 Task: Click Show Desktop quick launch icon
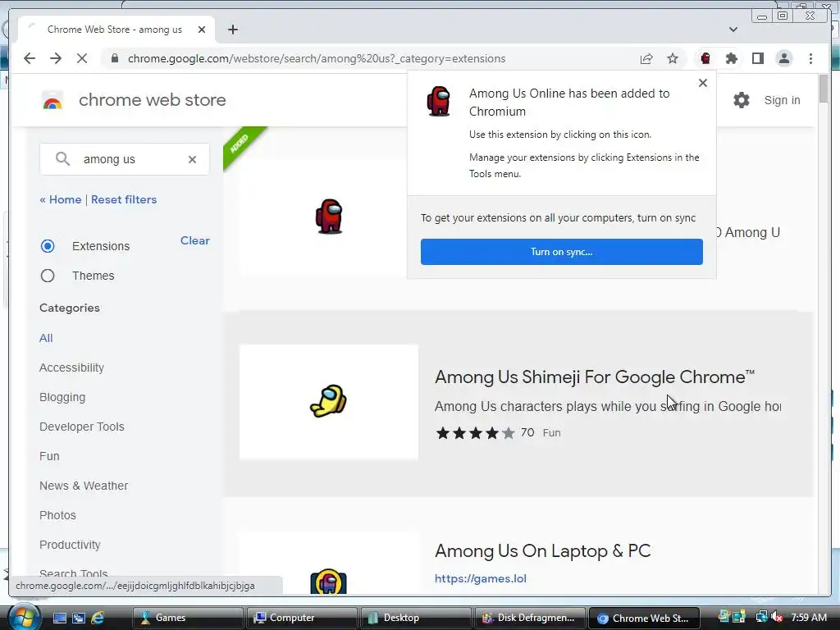[x=59, y=618]
